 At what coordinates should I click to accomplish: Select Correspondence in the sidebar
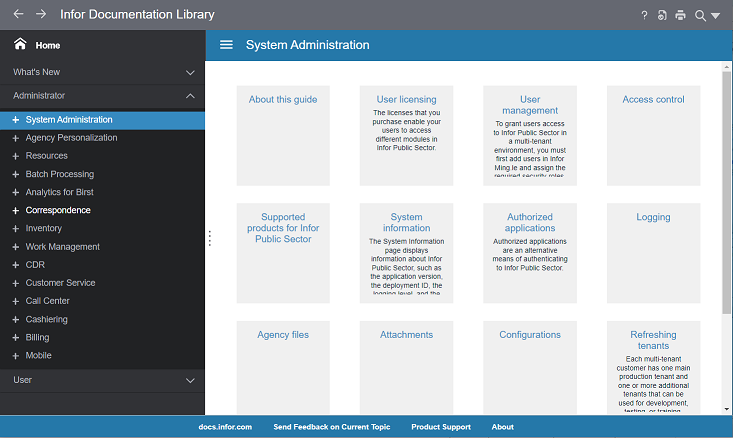tap(58, 211)
